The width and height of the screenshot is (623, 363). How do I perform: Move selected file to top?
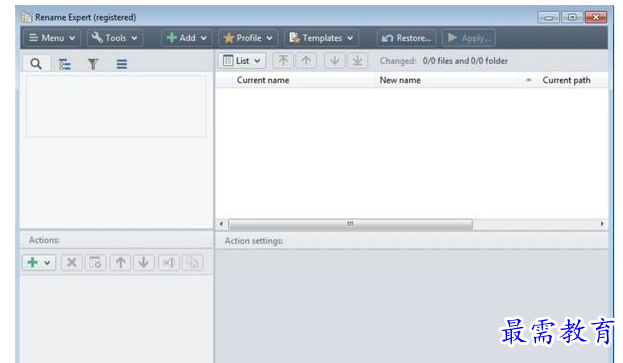point(283,61)
